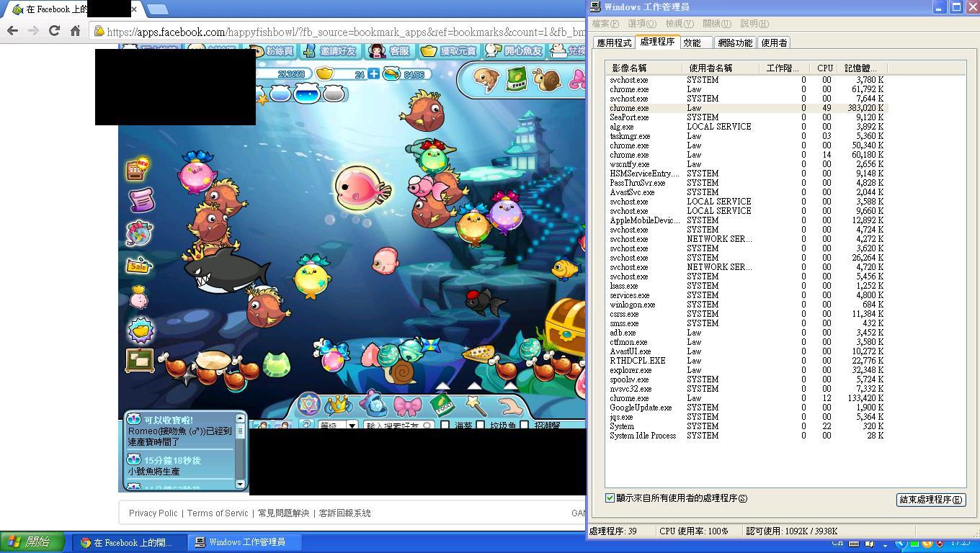Select the light-blue fishbowl tank
The width and height of the screenshot is (980, 553).
pyautogui.click(x=280, y=93)
